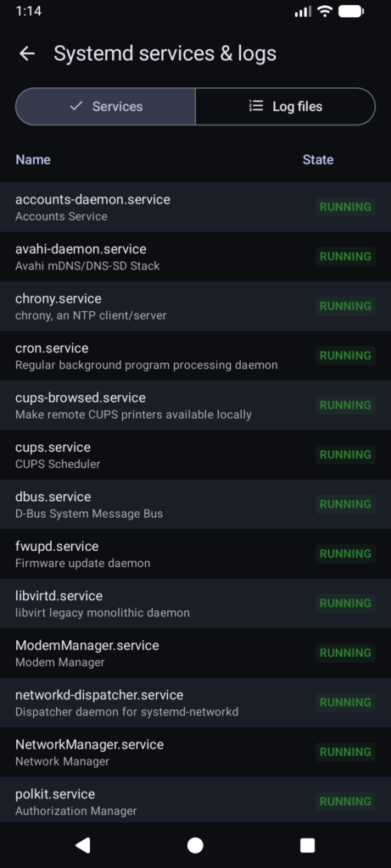Viewport: 391px width, 868px height.
Task: Switch to the Log files tab
Action: coord(285,106)
